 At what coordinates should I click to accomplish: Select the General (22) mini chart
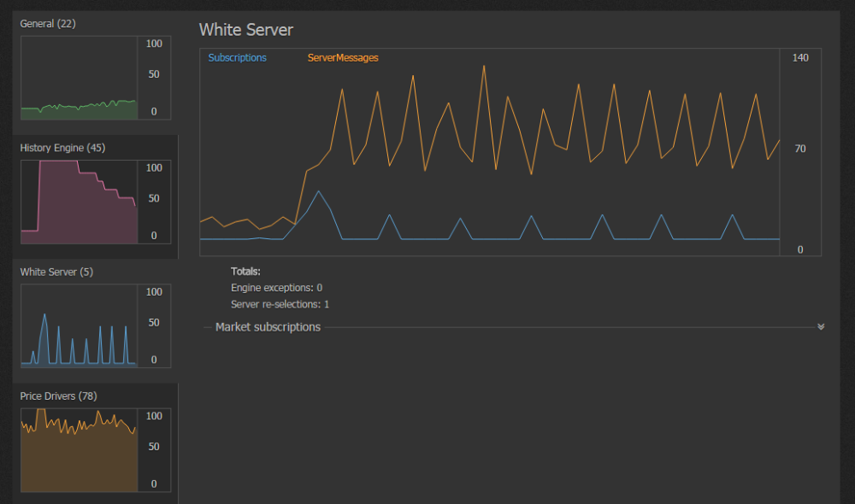96,78
